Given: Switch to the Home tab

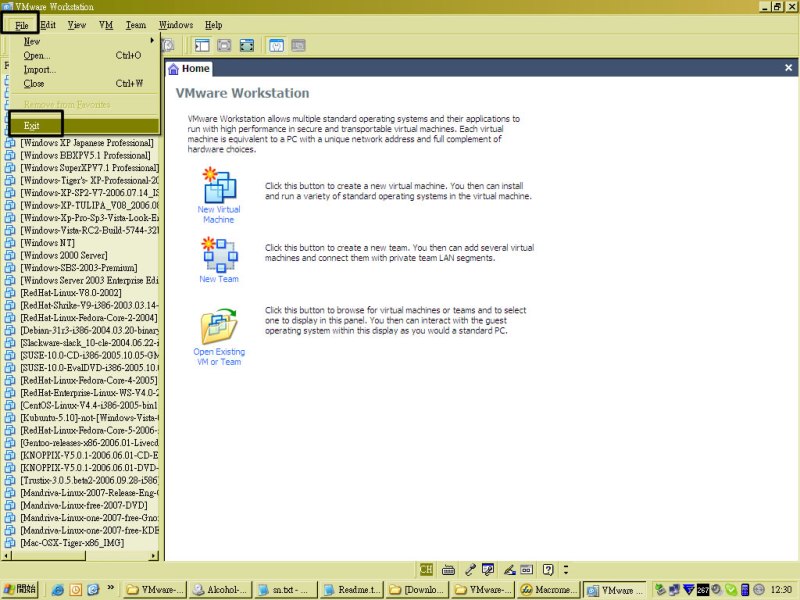Looking at the screenshot, I should [x=189, y=69].
